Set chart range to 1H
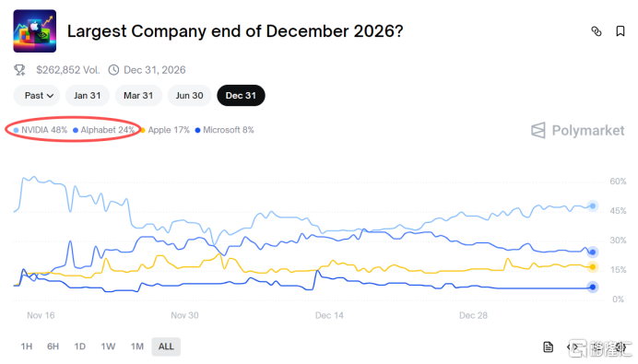The width and height of the screenshot is (638, 364). (x=27, y=346)
